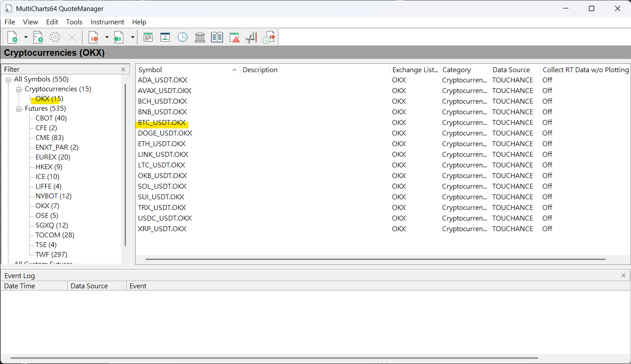Open the Export Data dropdown arrow
Viewport: 631px width, 364px height.
(106, 38)
